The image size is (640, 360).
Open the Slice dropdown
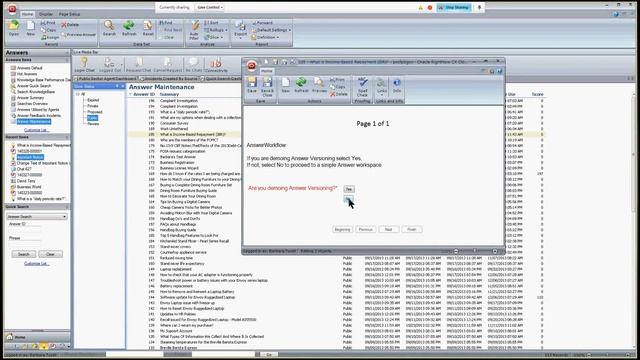(x=214, y=37)
